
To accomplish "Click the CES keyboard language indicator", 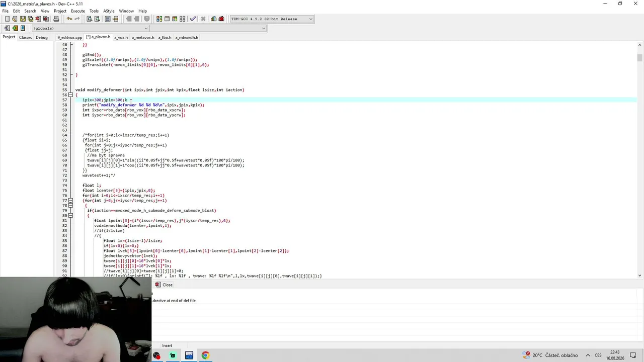I will click(x=598, y=355).
